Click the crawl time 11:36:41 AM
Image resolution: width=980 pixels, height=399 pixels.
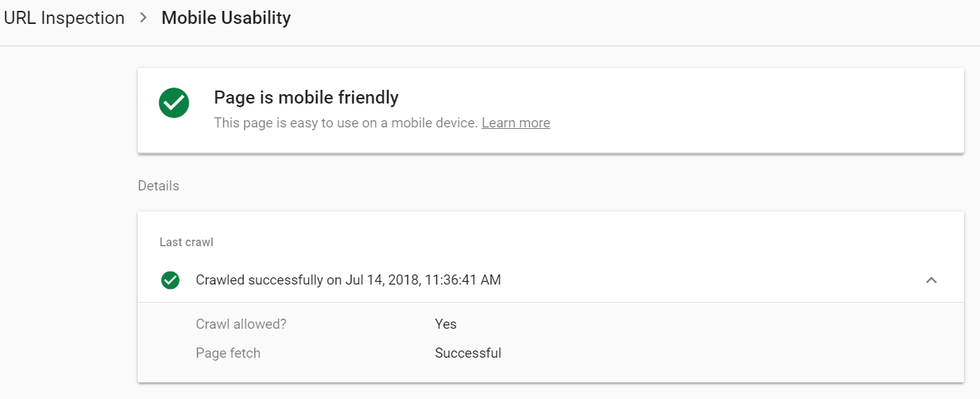pyautogui.click(x=462, y=280)
